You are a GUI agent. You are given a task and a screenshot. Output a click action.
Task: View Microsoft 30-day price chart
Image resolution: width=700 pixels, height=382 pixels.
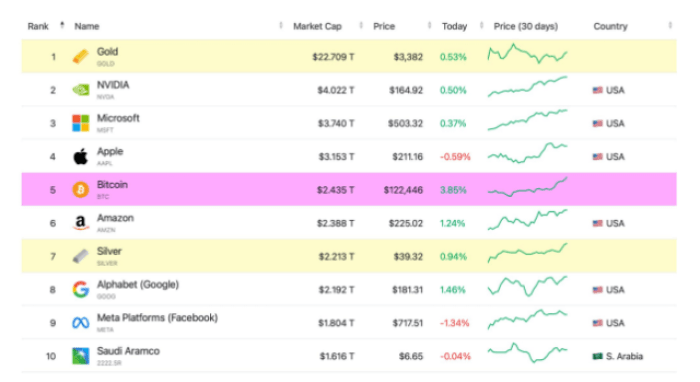pos(527,120)
